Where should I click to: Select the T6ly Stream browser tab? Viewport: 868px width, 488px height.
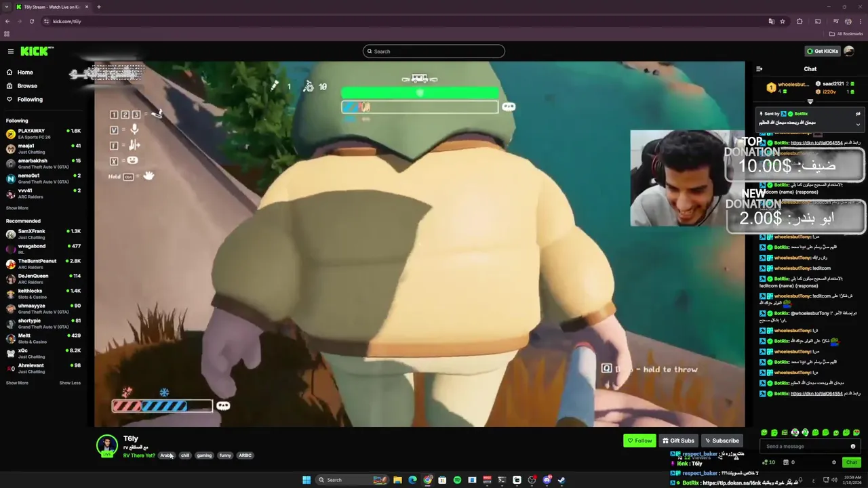51,7
